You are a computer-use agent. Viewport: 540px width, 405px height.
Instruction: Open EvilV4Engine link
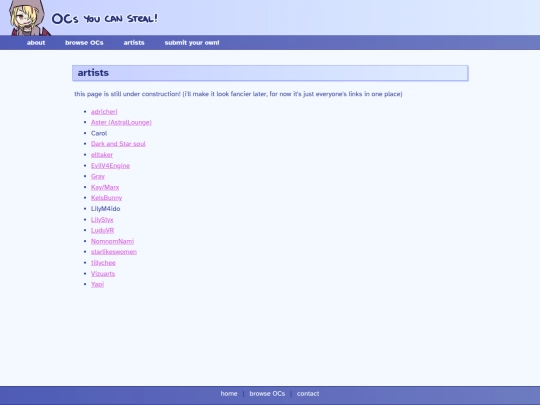point(110,166)
